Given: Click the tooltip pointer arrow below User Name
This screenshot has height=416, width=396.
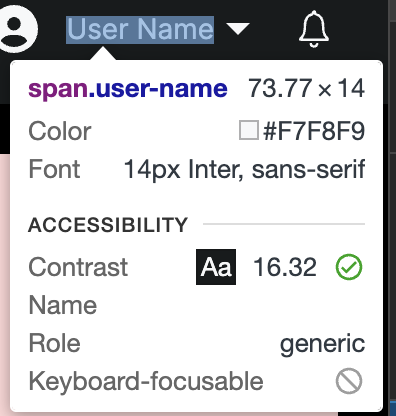Looking at the screenshot, I should click(103, 54).
